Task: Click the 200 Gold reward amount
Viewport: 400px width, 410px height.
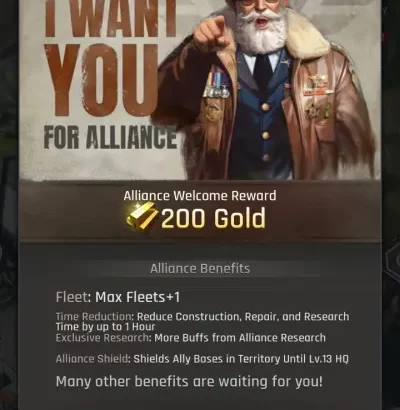Action: coord(213,218)
